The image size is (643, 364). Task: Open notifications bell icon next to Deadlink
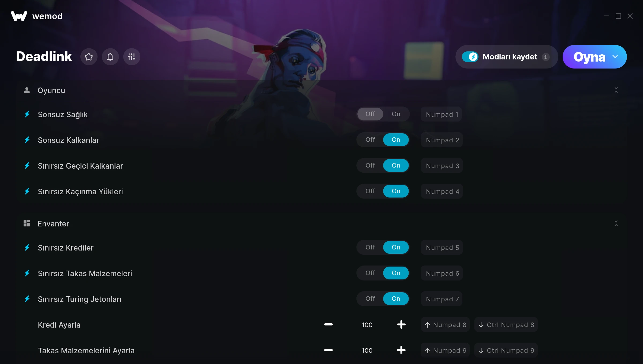(x=110, y=57)
